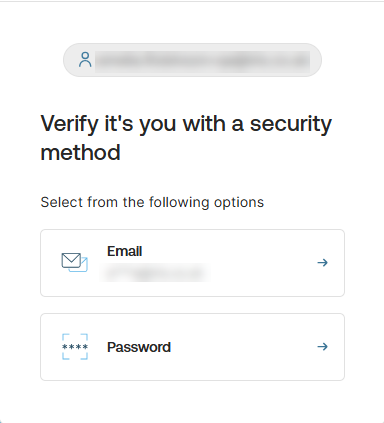Click the user profile icon in identifier pill

[85, 60]
